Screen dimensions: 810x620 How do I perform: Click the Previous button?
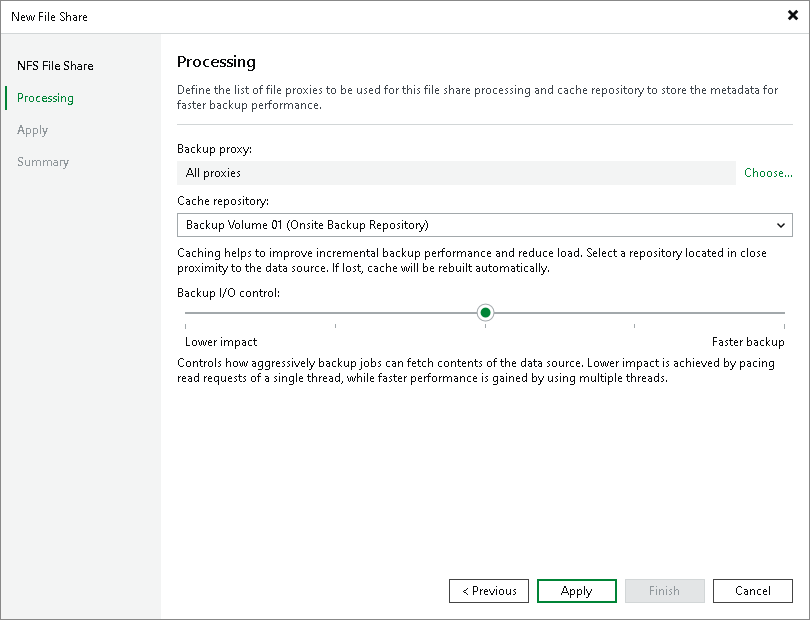coord(488,590)
